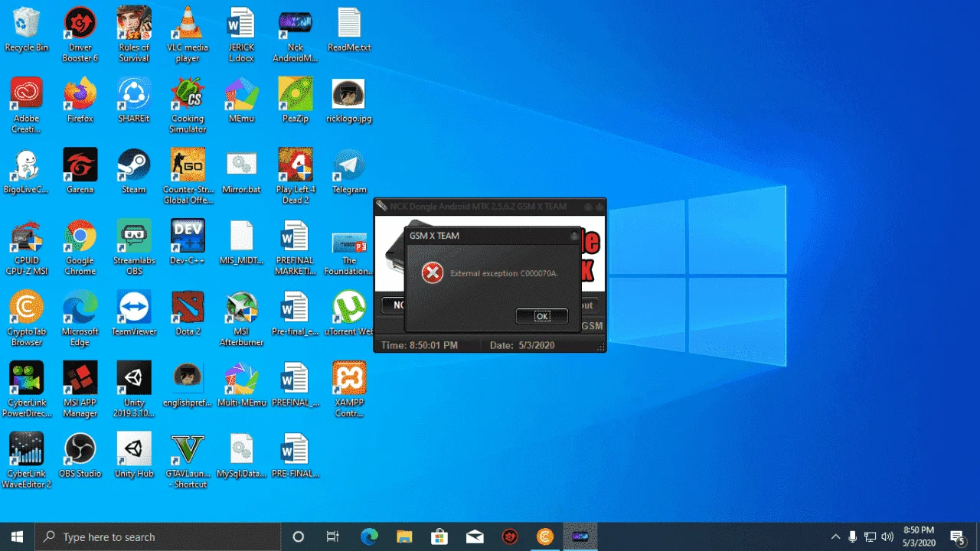Select the Play Left 4 Dead 2 shortcut
Image resolution: width=980 pixels, height=551 pixels.
pos(295,178)
